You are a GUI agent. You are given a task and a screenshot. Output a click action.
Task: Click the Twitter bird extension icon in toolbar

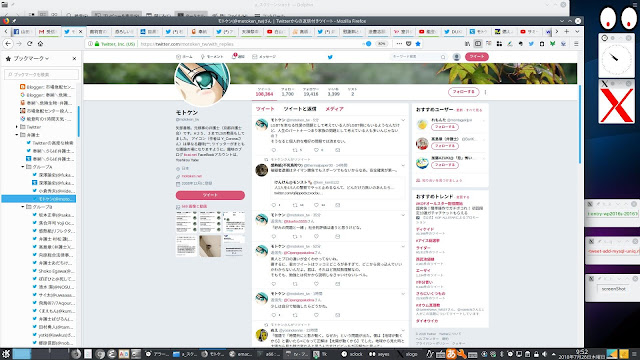click(x=531, y=44)
